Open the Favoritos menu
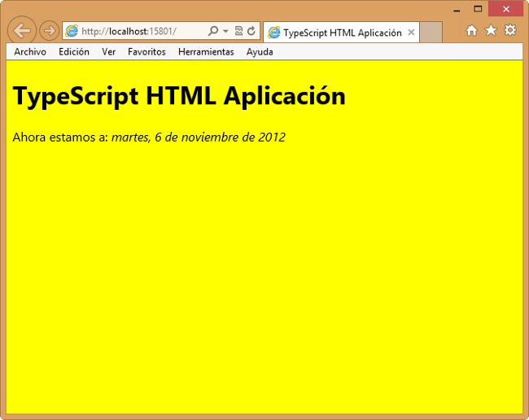Viewport: 529px width, 420px height. tap(146, 51)
